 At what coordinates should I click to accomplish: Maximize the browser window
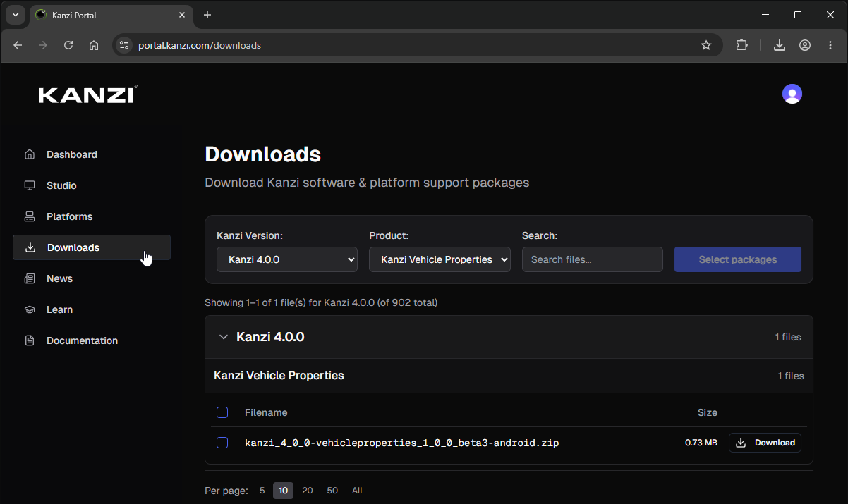[x=798, y=15]
